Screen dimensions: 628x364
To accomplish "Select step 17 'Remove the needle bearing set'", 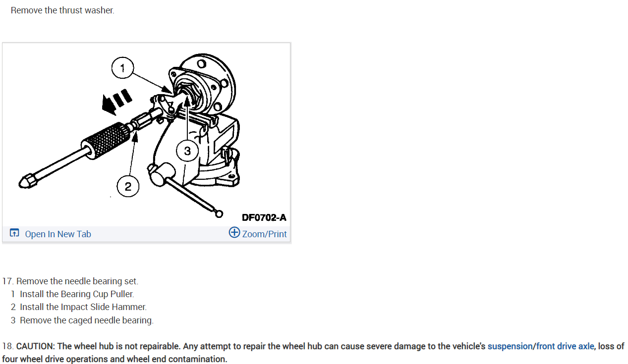I will tap(70, 281).
